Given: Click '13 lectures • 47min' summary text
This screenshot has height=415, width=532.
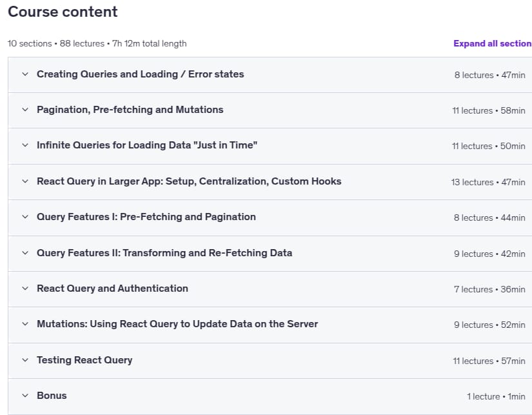Looking at the screenshot, I should click(488, 183).
